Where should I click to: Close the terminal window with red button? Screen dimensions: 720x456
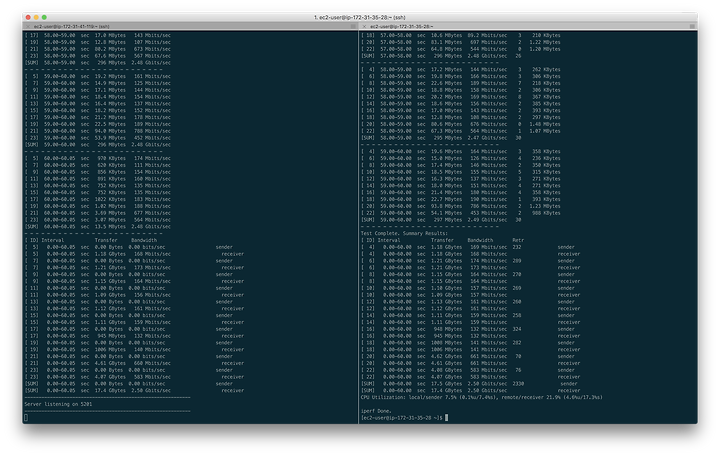coord(28,17)
